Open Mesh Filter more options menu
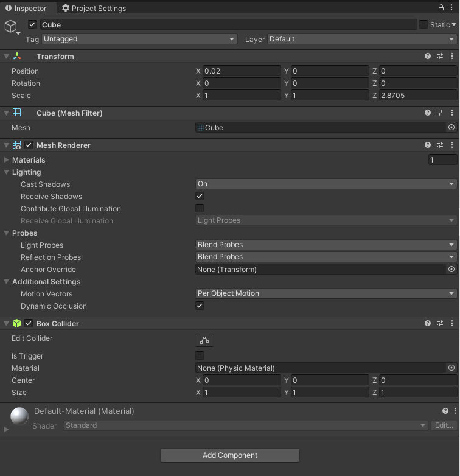The height and width of the screenshot is (476, 460). [452, 113]
